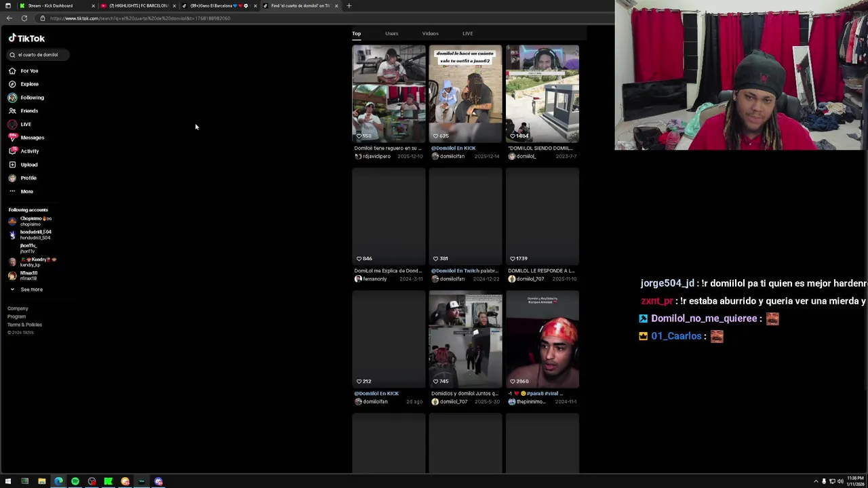Open video thumbnail with 2068 likes

pyautogui.click(x=542, y=339)
